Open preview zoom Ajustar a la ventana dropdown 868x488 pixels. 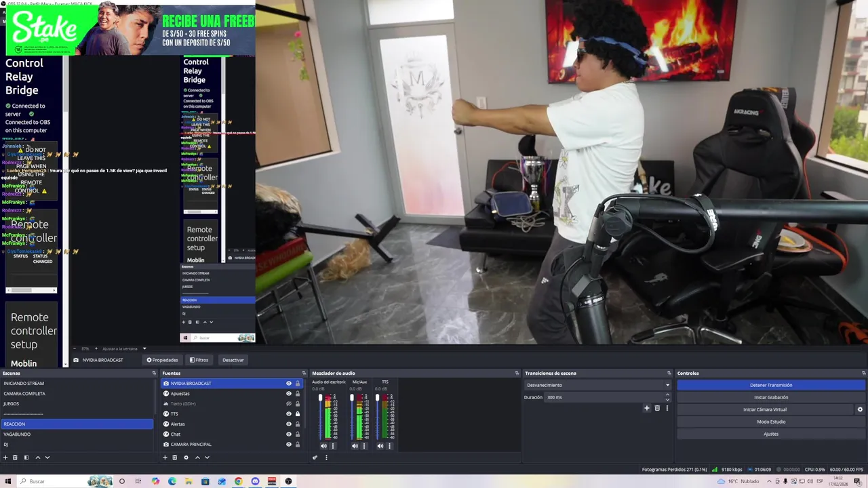click(x=125, y=348)
